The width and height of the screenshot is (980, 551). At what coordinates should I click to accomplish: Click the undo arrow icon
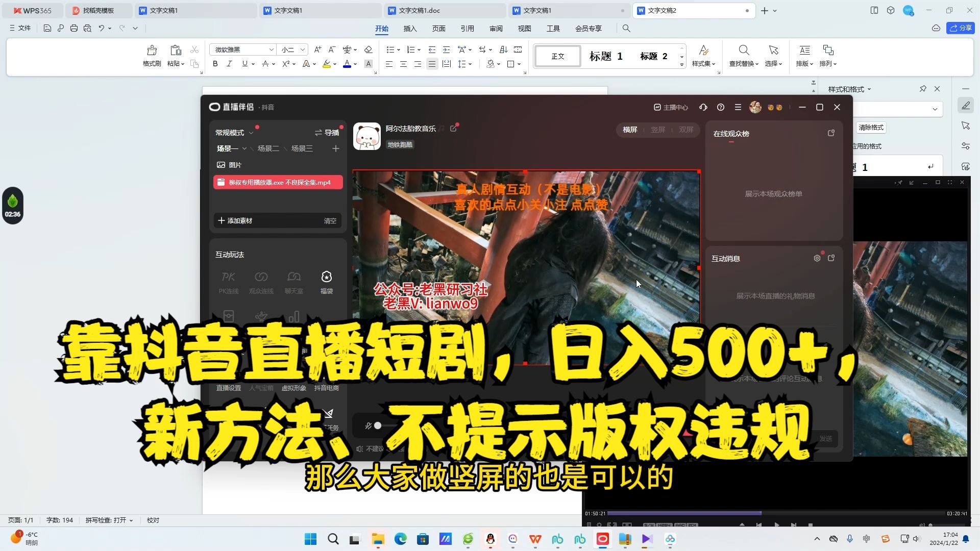[102, 28]
